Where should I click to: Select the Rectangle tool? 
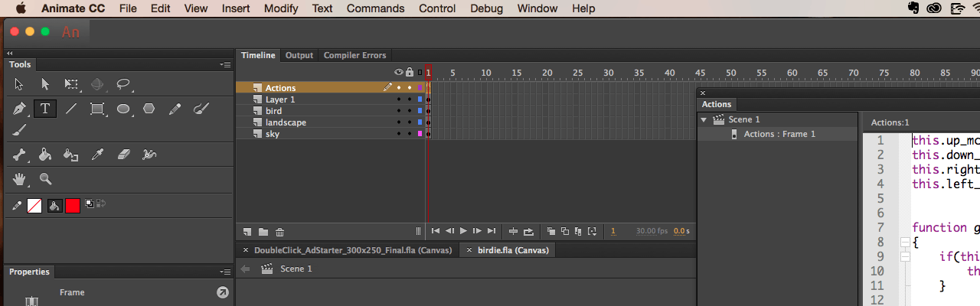point(97,109)
